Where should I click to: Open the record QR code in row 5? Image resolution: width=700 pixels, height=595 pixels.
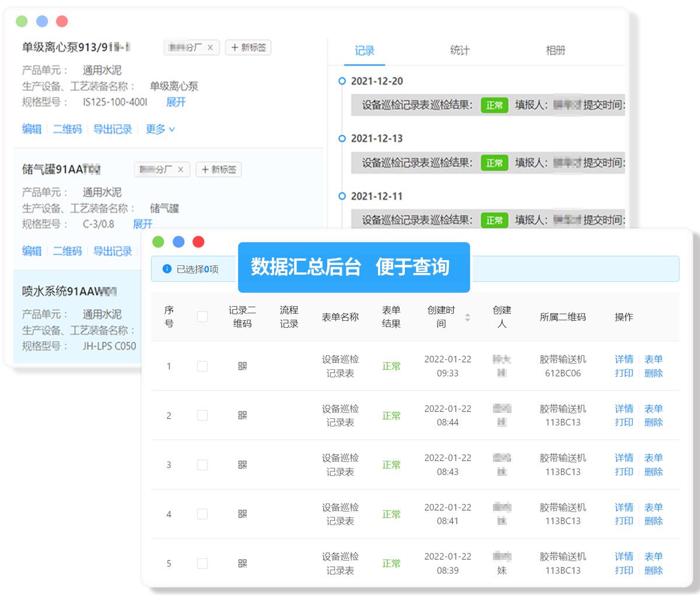(x=243, y=563)
